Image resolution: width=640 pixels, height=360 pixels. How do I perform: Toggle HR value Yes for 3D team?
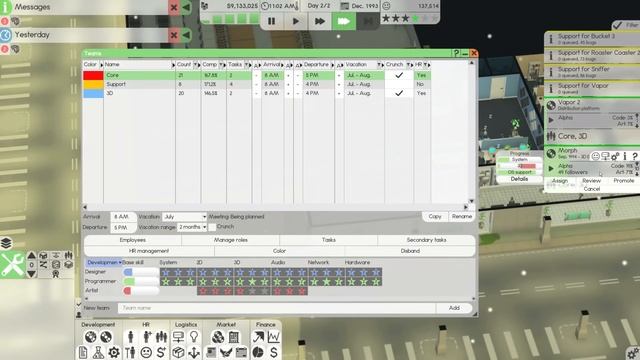(422, 93)
